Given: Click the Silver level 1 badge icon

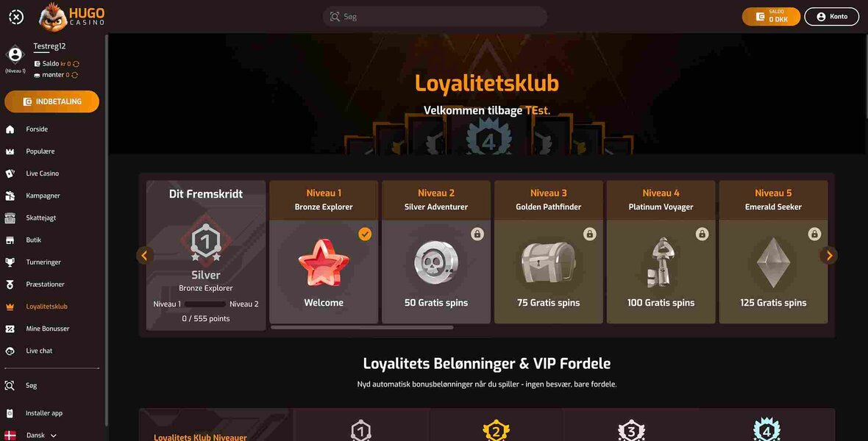Looking at the screenshot, I should (206, 242).
